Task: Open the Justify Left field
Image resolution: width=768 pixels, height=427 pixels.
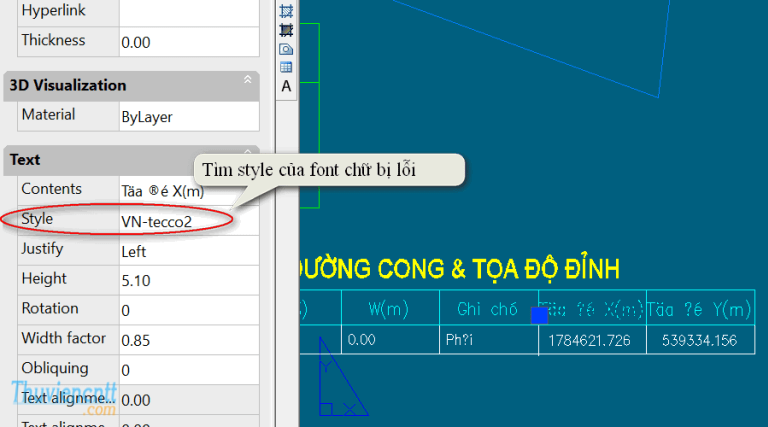Action: 189,251
